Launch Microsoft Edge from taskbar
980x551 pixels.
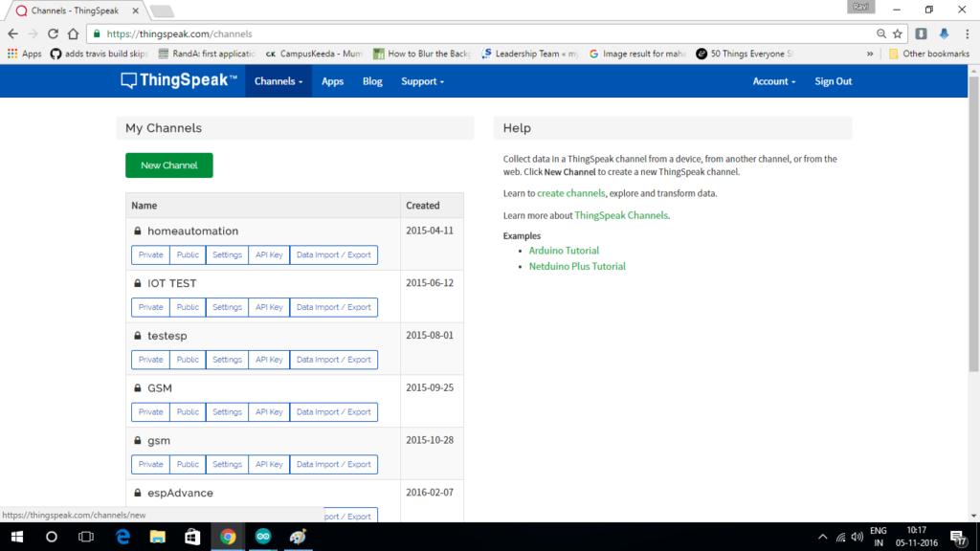coord(122,537)
